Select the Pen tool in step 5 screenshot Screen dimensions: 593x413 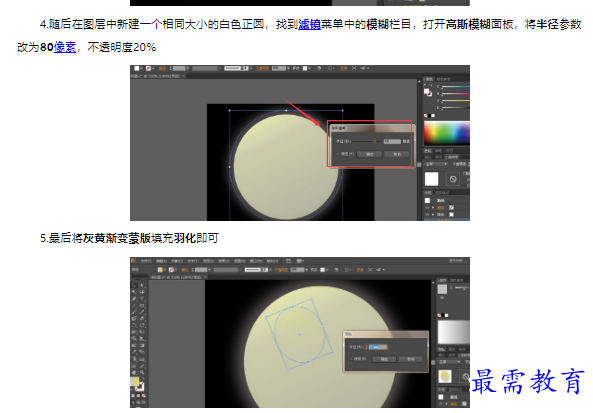(134, 299)
